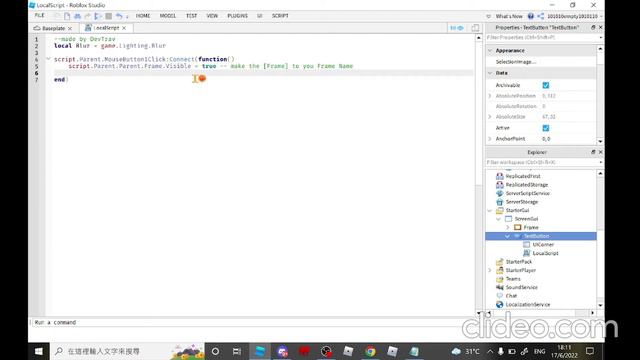Click the Teams icon in Explorer

(500, 279)
